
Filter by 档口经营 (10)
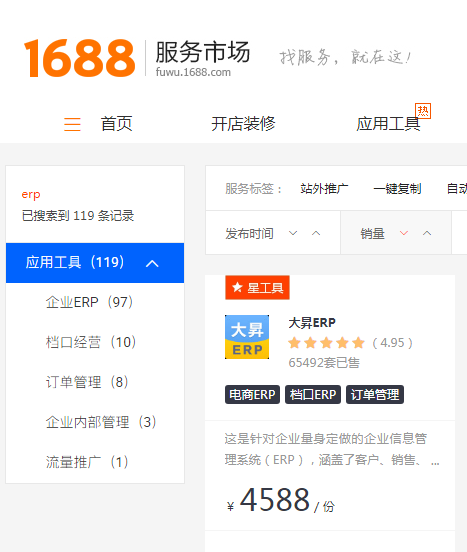(91, 342)
